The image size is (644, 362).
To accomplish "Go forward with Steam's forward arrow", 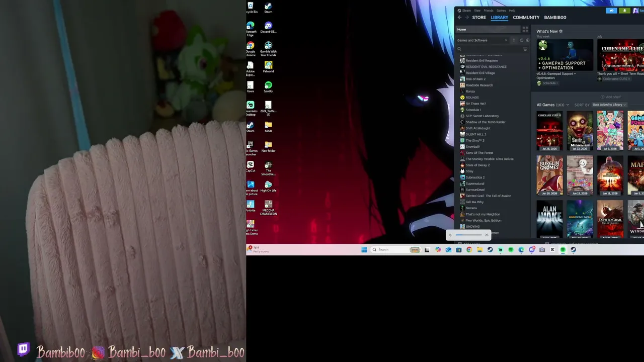I will 467,18.
